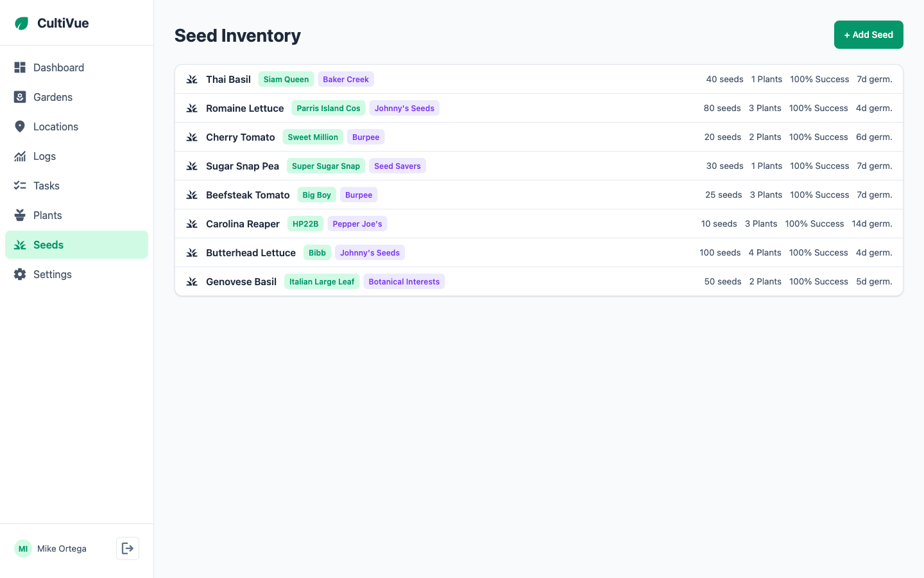The width and height of the screenshot is (924, 578).
Task: Click the Seeds sprout icon in the sidebar
Action: coord(19,245)
